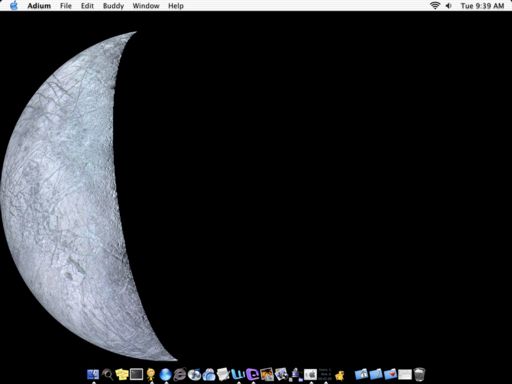Open the Edit menu
Screen dimensions: 512x384
[87, 6]
